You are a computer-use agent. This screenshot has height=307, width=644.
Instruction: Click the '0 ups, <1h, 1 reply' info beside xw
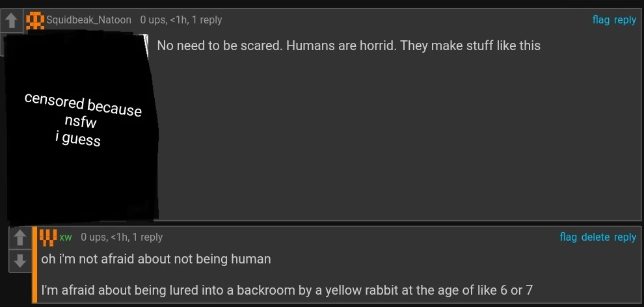(122, 237)
